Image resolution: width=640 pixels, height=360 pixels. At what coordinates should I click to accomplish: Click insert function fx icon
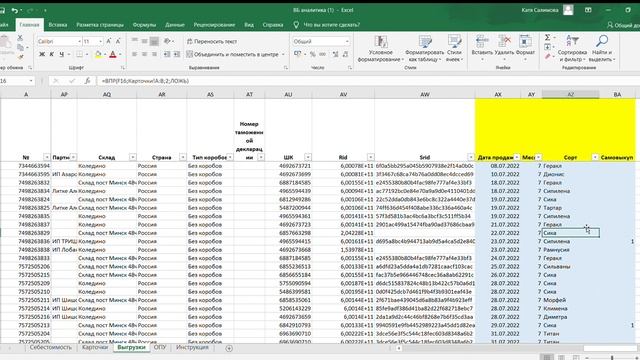pos(87,81)
